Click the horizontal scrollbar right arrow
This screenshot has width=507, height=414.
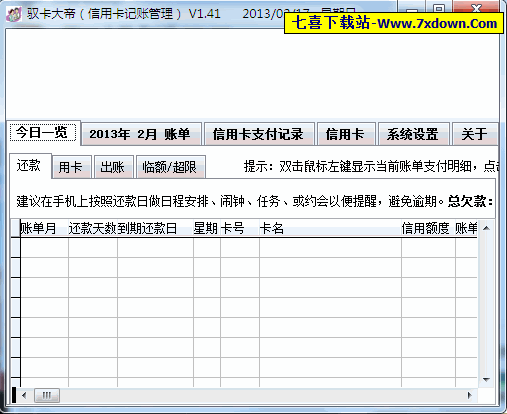click(x=470, y=395)
